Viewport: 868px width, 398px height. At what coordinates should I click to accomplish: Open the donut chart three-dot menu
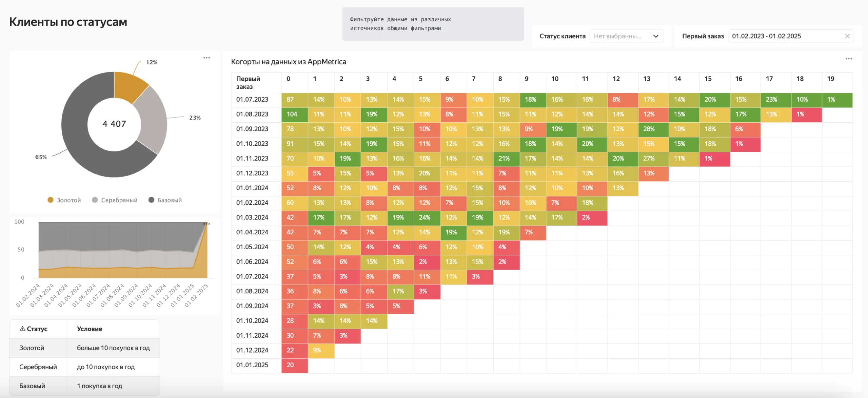coord(206,58)
